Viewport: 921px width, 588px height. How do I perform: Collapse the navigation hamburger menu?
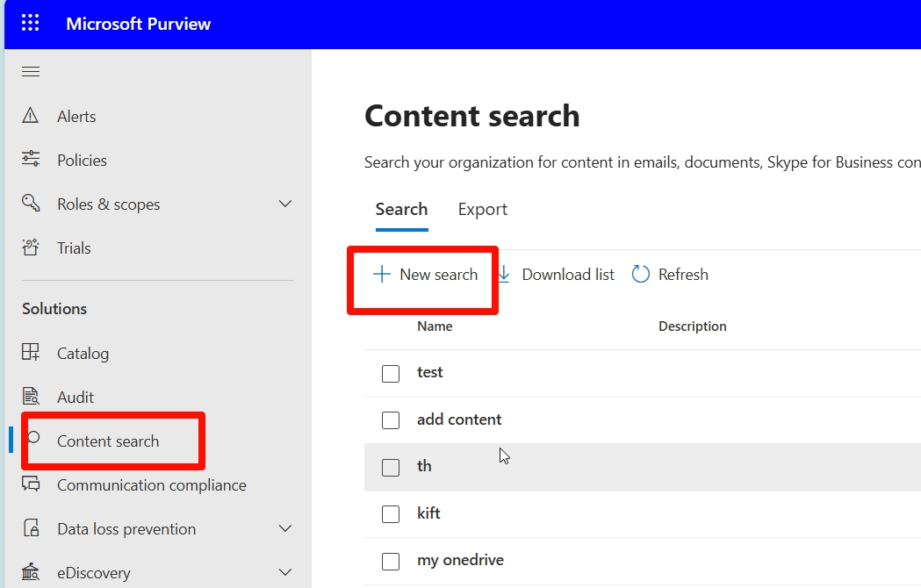coord(31,72)
